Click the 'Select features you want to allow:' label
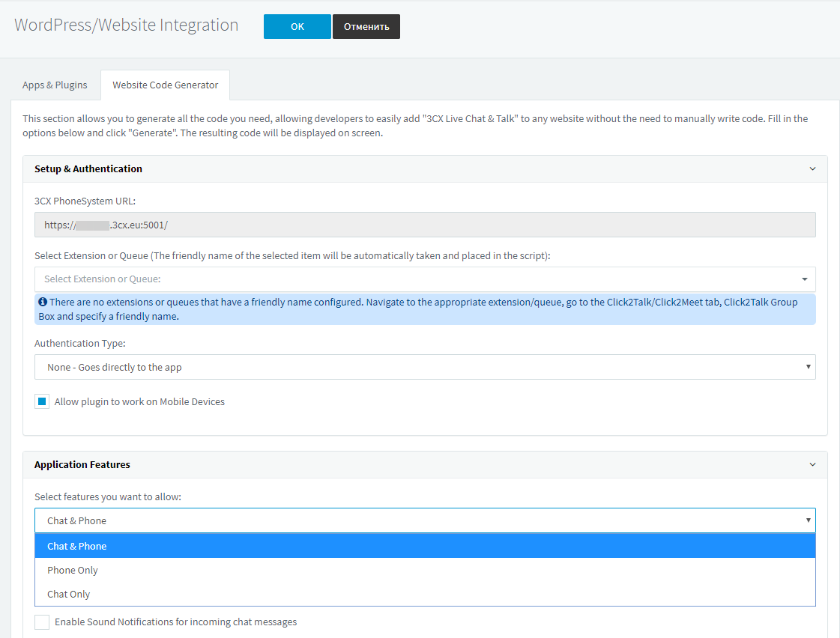The image size is (840, 638). (x=108, y=496)
